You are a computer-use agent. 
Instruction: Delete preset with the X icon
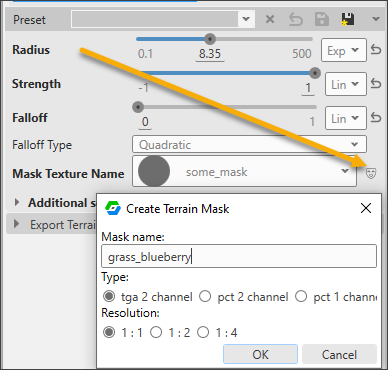click(270, 19)
